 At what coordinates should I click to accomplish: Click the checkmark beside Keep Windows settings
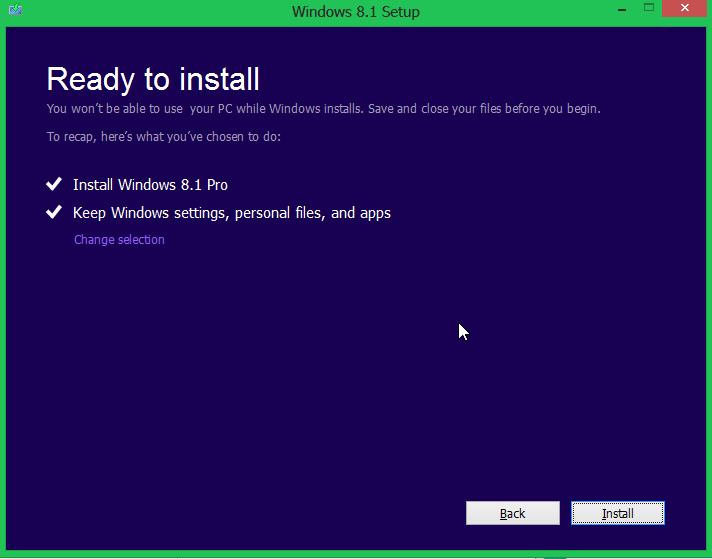[54, 212]
